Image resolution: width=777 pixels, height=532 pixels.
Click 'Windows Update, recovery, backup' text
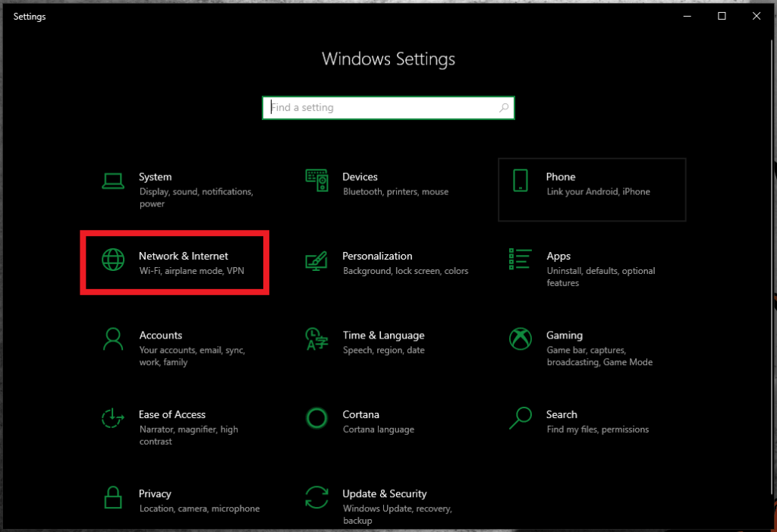(397, 515)
